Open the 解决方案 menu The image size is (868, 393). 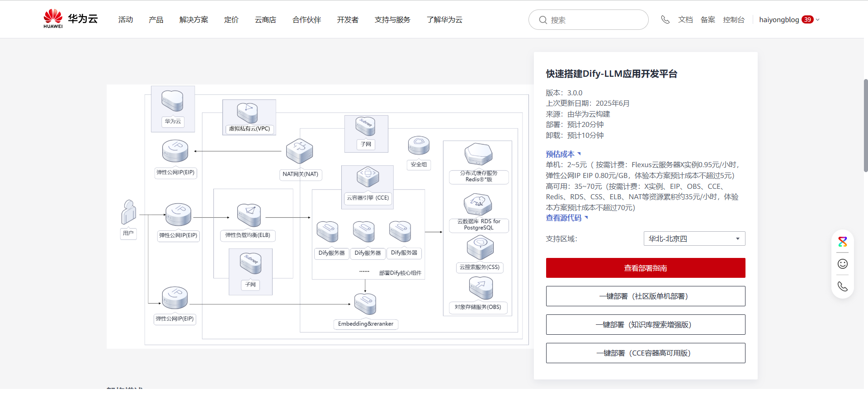point(194,19)
